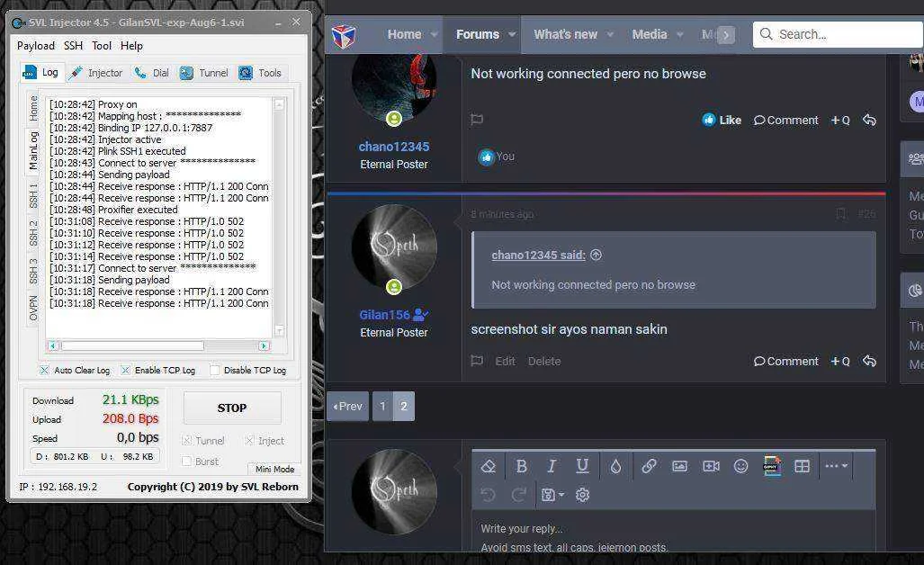Click the forum Search field
This screenshot has height=565, width=924.
(839, 34)
